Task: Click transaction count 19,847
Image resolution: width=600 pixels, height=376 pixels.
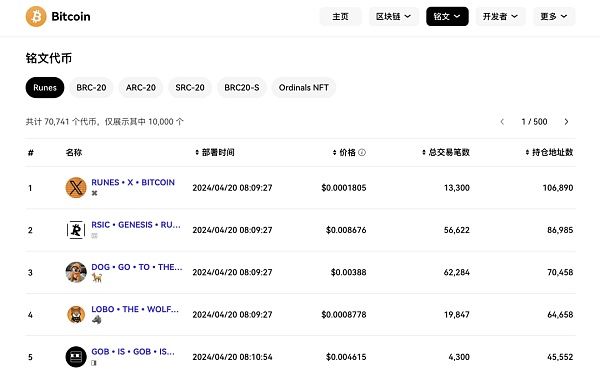Action: click(x=457, y=314)
